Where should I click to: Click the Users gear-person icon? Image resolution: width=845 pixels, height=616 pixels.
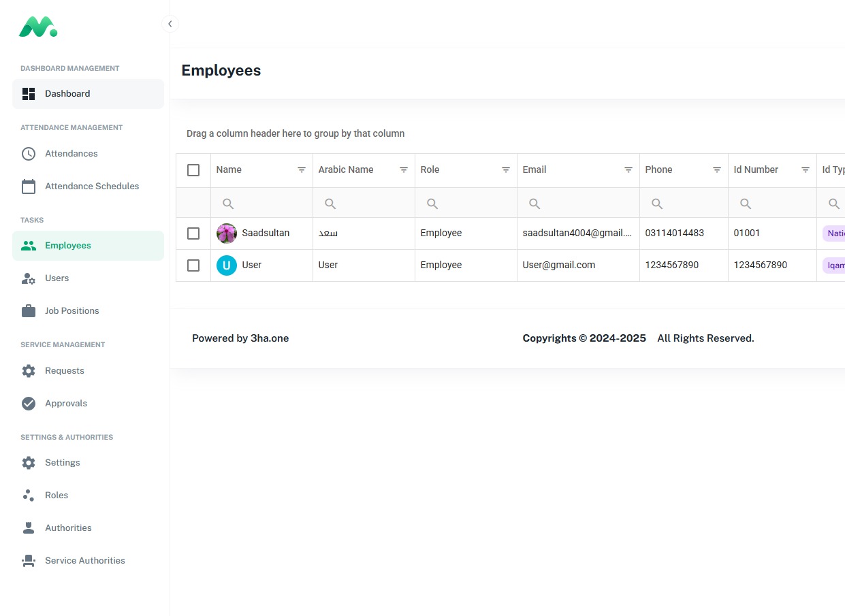coord(29,278)
